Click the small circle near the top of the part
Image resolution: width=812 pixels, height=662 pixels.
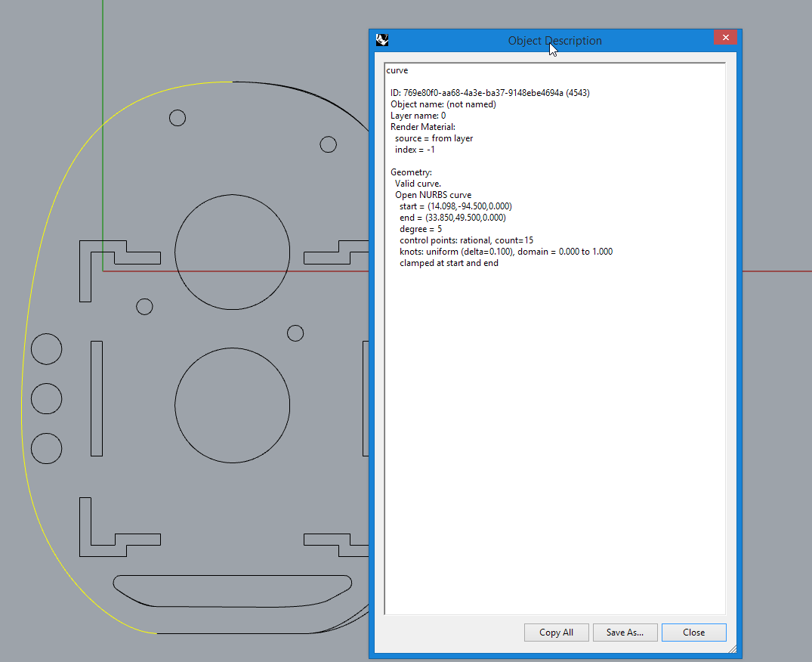point(178,118)
